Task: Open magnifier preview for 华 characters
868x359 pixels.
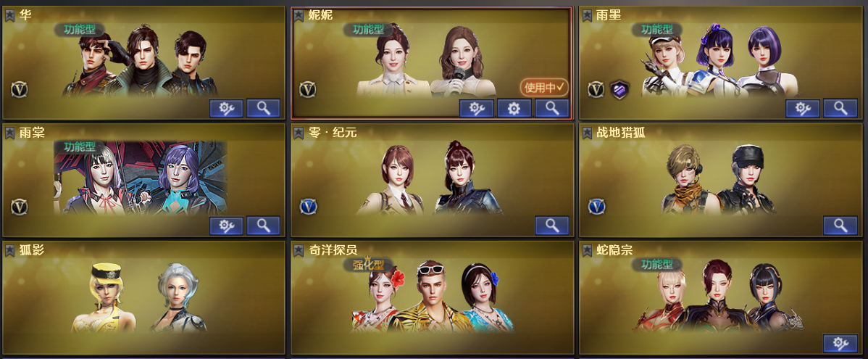Action: (x=263, y=109)
